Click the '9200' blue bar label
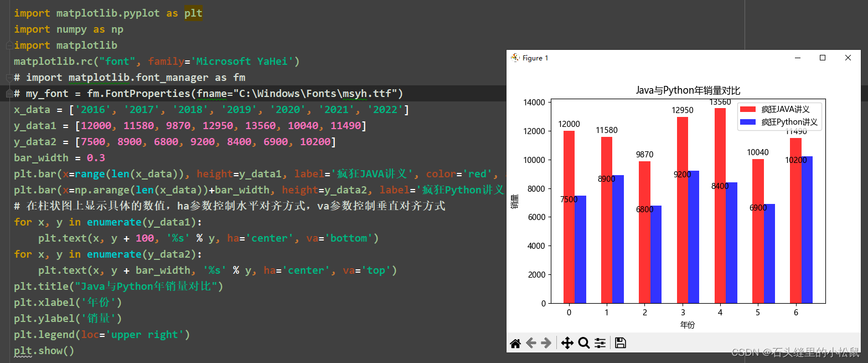The height and width of the screenshot is (363, 868). pos(683,175)
